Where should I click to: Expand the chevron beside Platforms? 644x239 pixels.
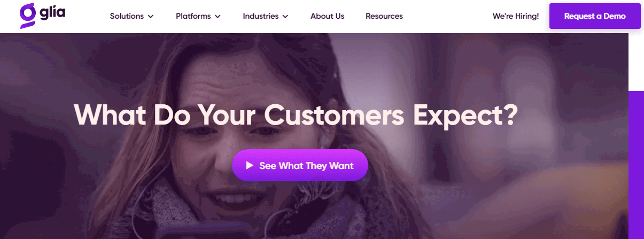218,17
